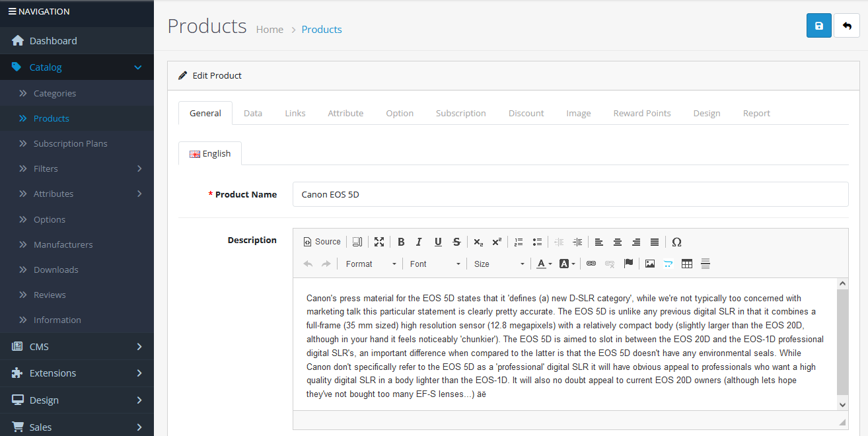Insert an image in editor
This screenshot has width=868, height=436.
[x=650, y=264]
